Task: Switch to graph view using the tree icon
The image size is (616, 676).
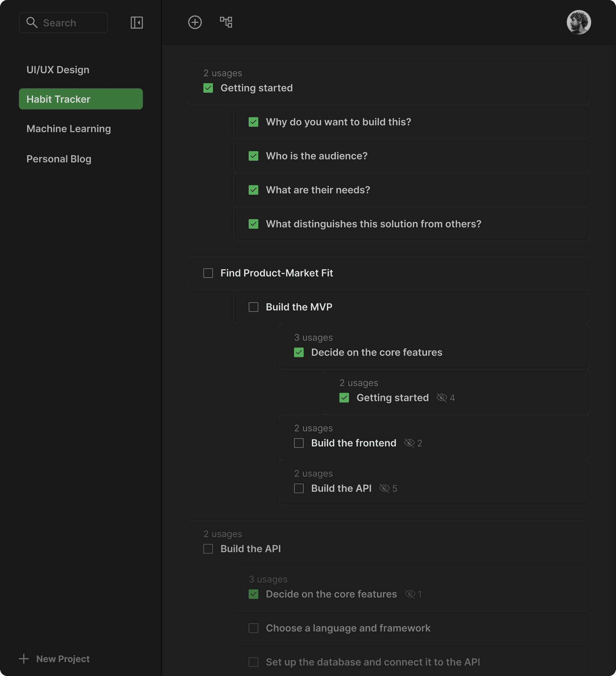Action: point(227,22)
